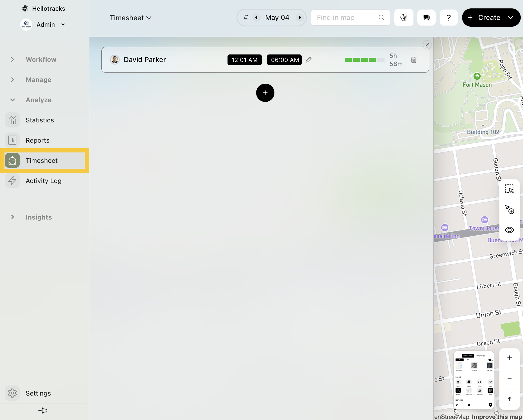Edit the 06:00 AM end time

[285, 60]
